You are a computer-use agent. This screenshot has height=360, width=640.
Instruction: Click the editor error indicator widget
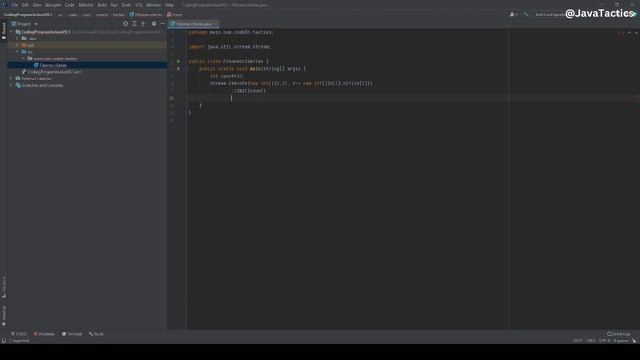(622, 32)
